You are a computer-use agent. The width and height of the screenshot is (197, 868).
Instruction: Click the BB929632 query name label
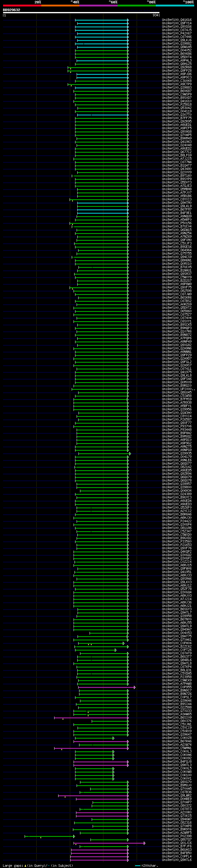point(11,10)
